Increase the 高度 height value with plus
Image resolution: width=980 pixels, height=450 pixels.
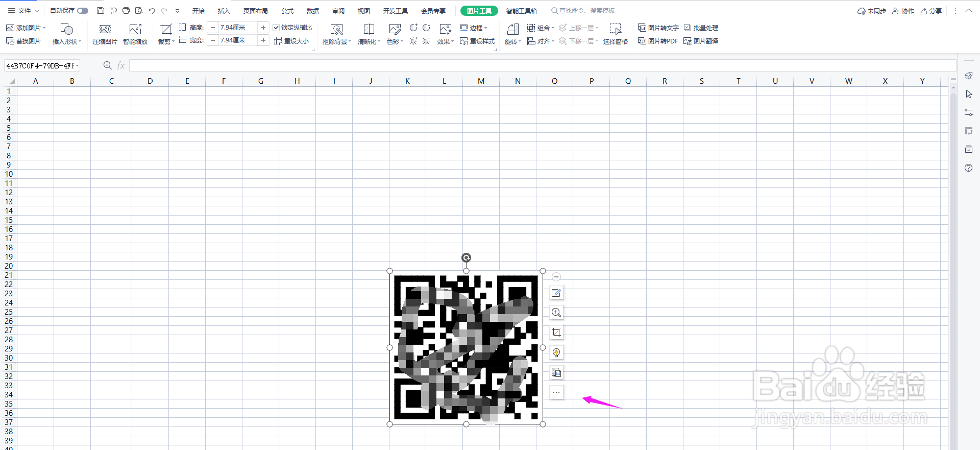tap(263, 28)
